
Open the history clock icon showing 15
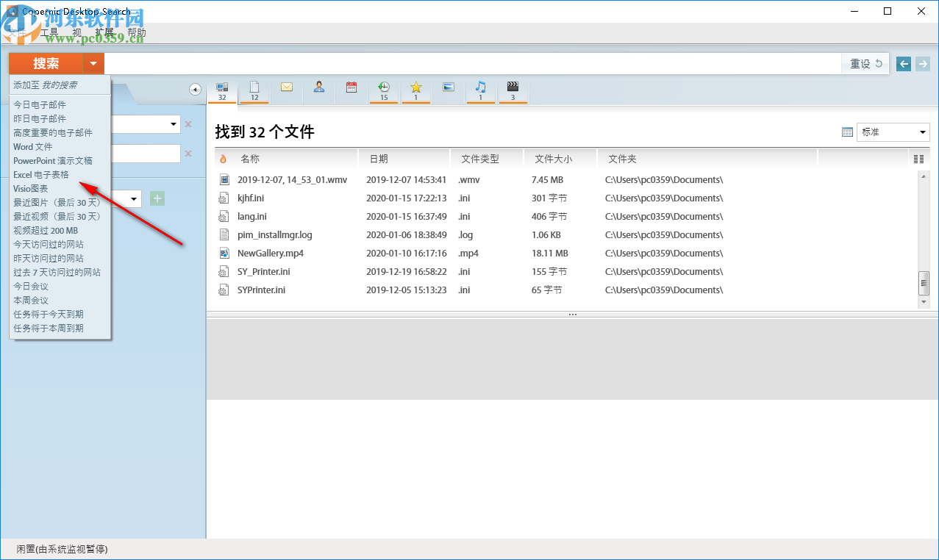[383, 90]
